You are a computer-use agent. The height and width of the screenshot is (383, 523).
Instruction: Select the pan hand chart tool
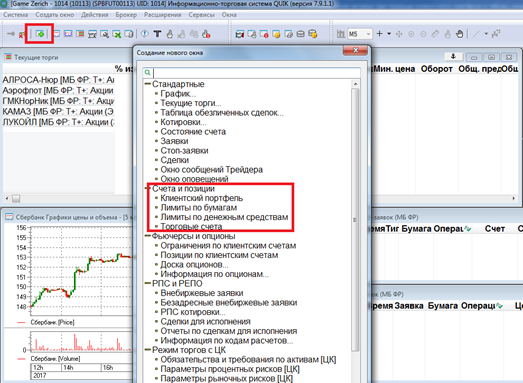click(x=459, y=34)
